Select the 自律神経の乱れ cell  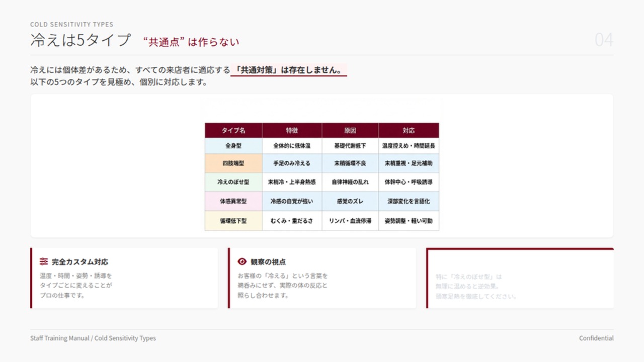(350, 182)
